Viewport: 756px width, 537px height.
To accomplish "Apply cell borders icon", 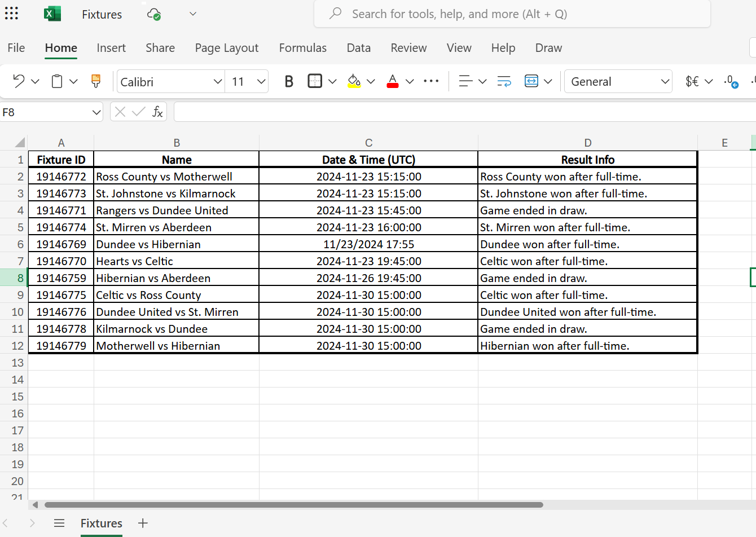I will pyautogui.click(x=315, y=81).
